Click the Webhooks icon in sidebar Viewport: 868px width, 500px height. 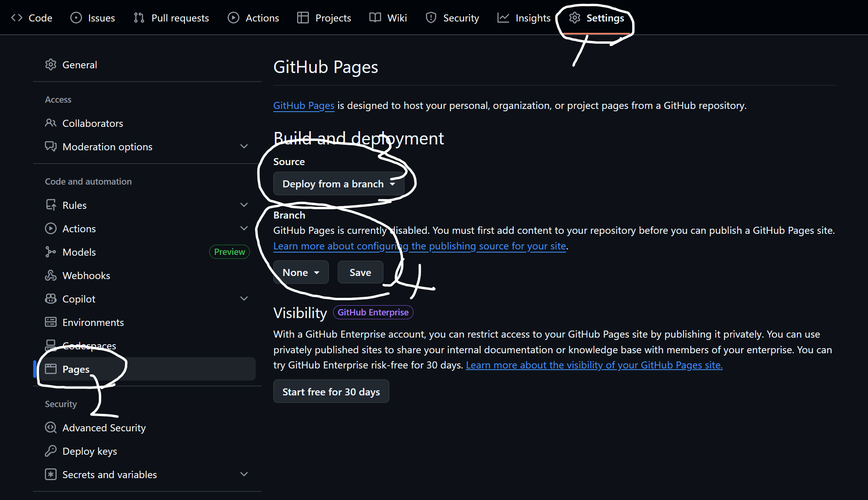coord(51,276)
